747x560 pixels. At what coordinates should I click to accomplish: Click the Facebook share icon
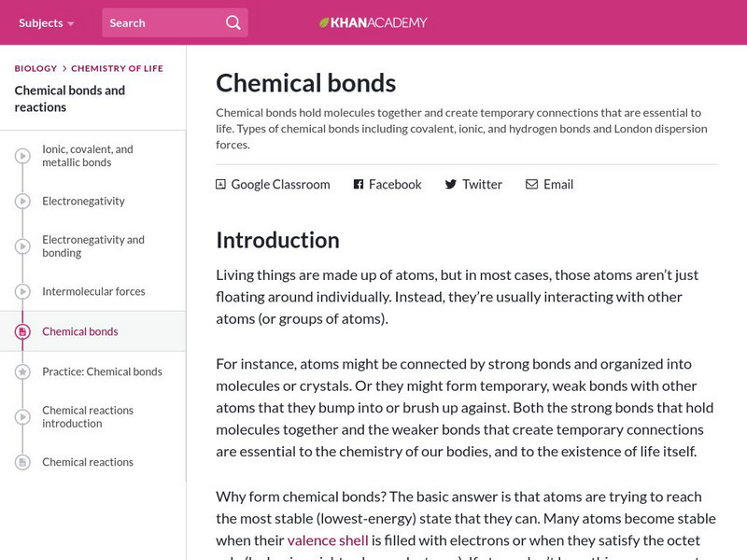pos(358,185)
